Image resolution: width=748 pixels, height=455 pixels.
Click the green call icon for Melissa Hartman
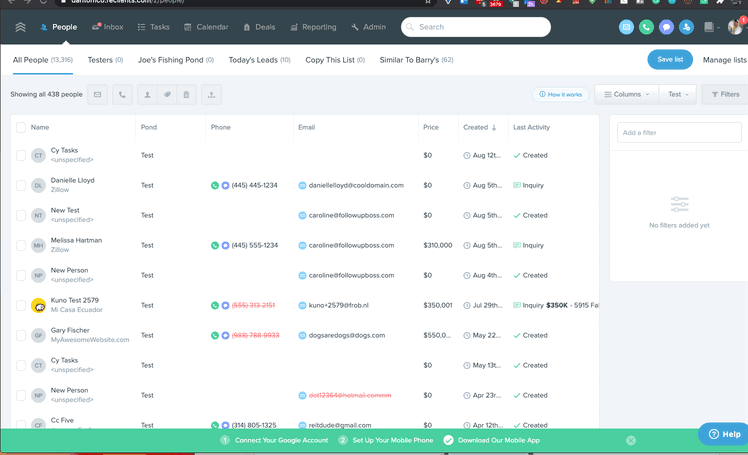pyautogui.click(x=215, y=246)
